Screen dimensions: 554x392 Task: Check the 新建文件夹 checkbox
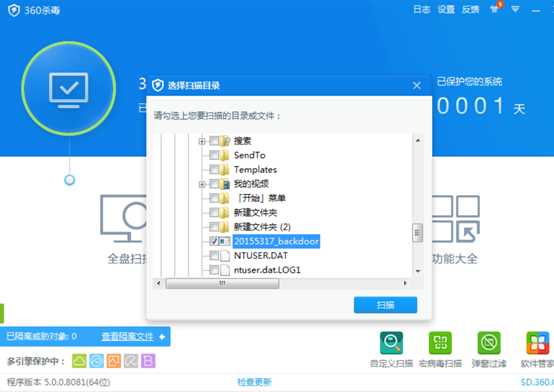point(214,212)
